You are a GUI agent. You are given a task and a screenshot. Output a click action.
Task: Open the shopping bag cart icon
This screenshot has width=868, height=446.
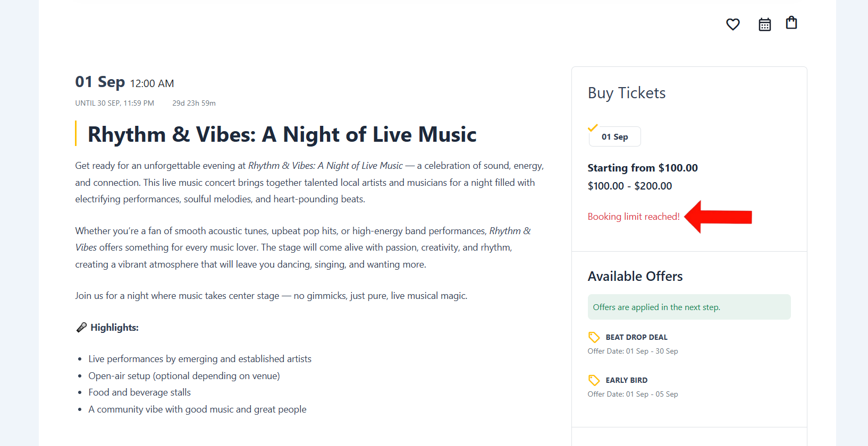(x=791, y=23)
